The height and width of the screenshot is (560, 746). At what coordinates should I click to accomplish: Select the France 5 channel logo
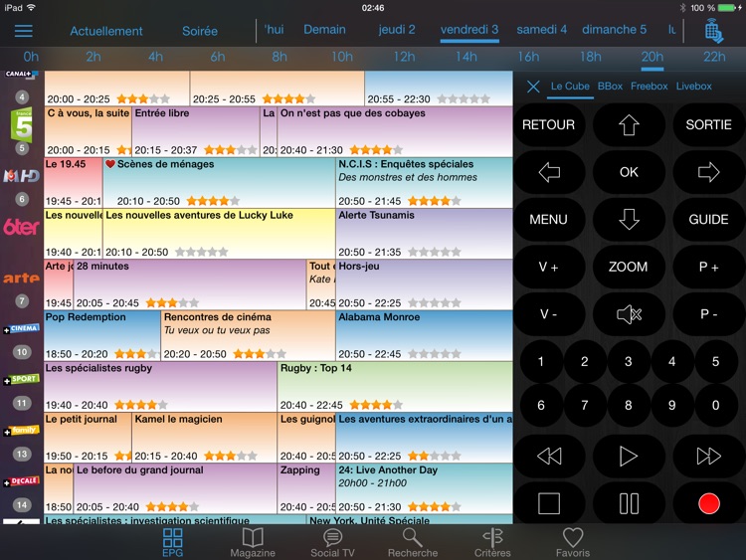22,125
